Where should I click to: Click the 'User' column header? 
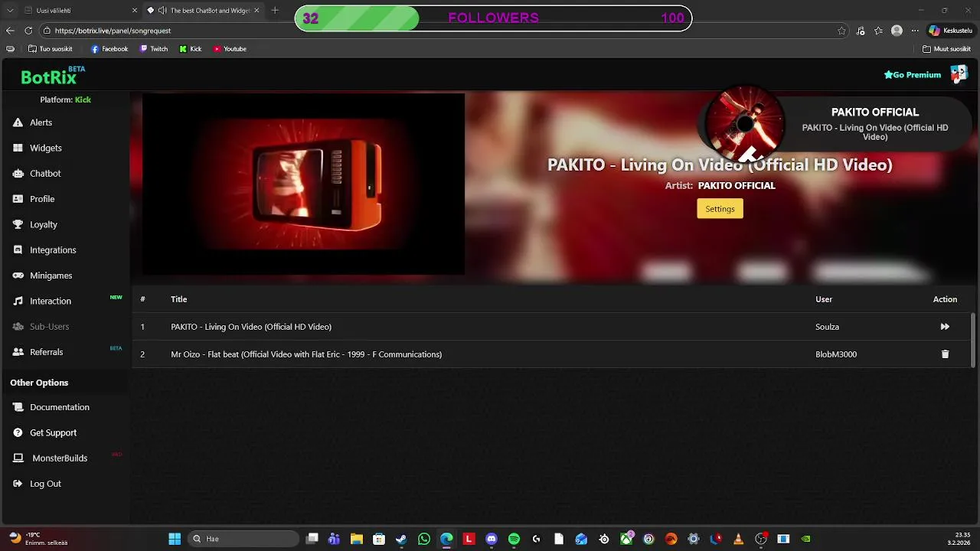click(824, 299)
